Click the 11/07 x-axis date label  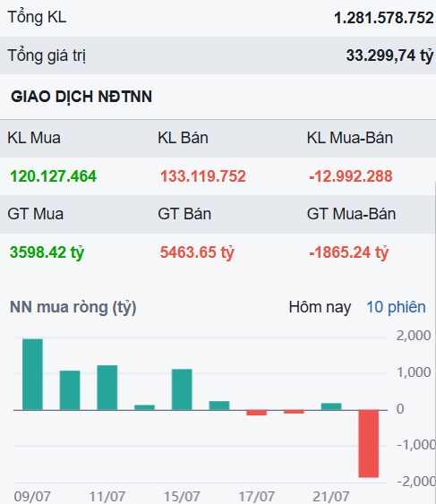(107, 497)
